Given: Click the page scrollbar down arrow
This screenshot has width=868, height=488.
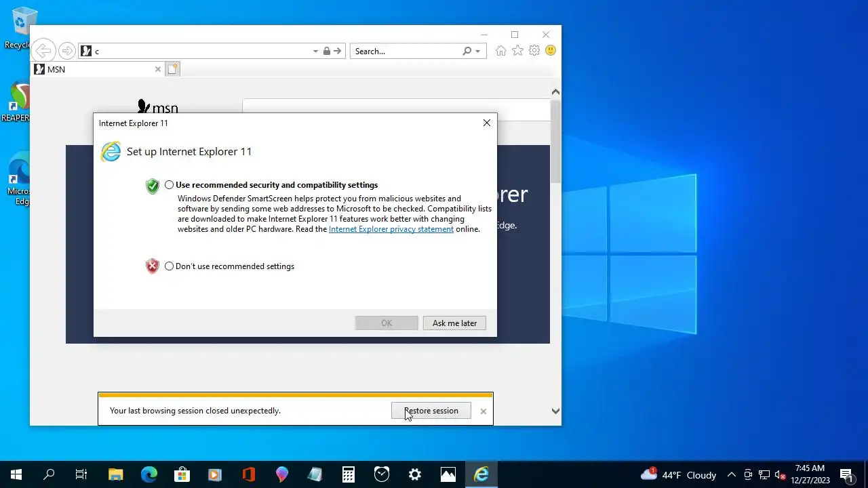Looking at the screenshot, I should click(555, 411).
